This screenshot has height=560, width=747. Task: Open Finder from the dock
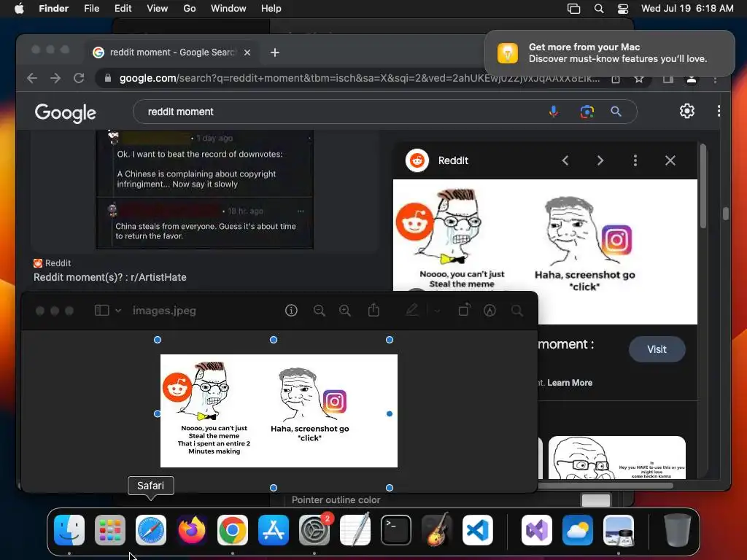[69, 529]
